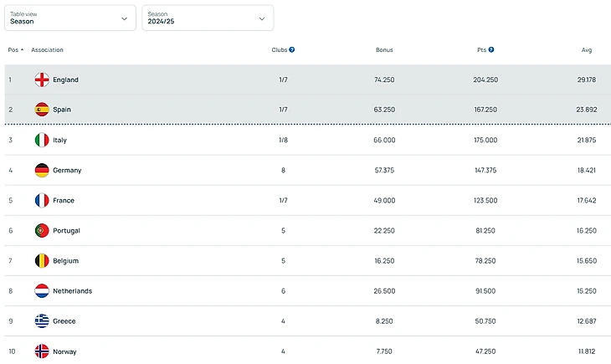Click the Bonus column header
The height and width of the screenshot is (364, 611).
click(384, 50)
